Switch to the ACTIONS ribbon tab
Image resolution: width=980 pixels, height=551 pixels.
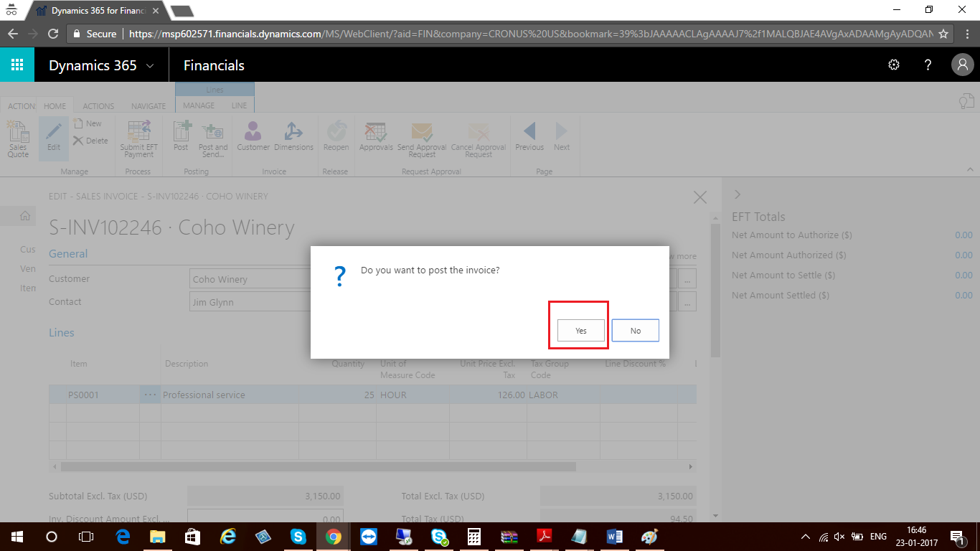pyautogui.click(x=98, y=105)
